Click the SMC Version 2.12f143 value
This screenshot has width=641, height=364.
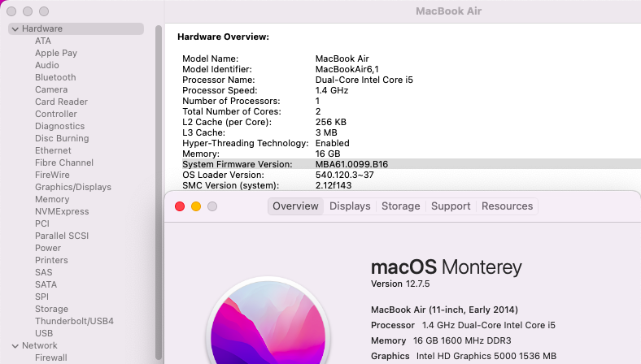tap(334, 185)
